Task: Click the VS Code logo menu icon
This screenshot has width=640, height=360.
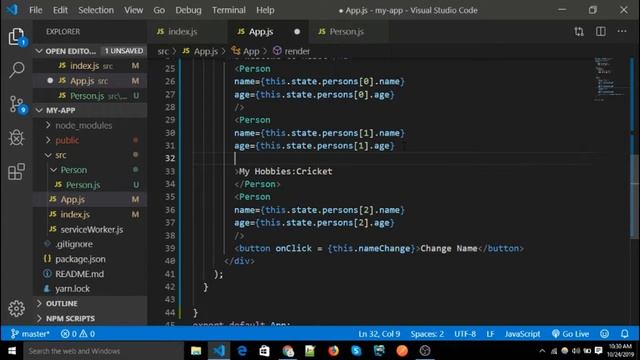Action: [x=12, y=10]
